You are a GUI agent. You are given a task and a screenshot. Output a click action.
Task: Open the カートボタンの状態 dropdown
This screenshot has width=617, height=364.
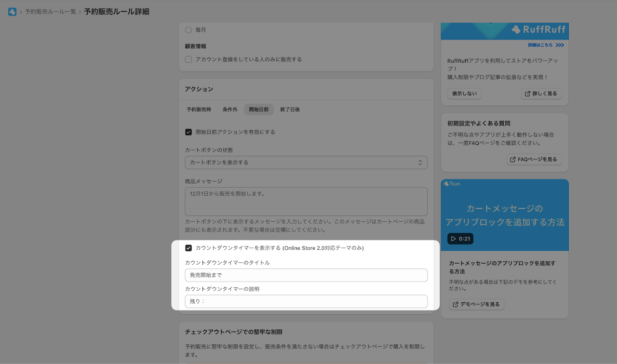point(306,162)
